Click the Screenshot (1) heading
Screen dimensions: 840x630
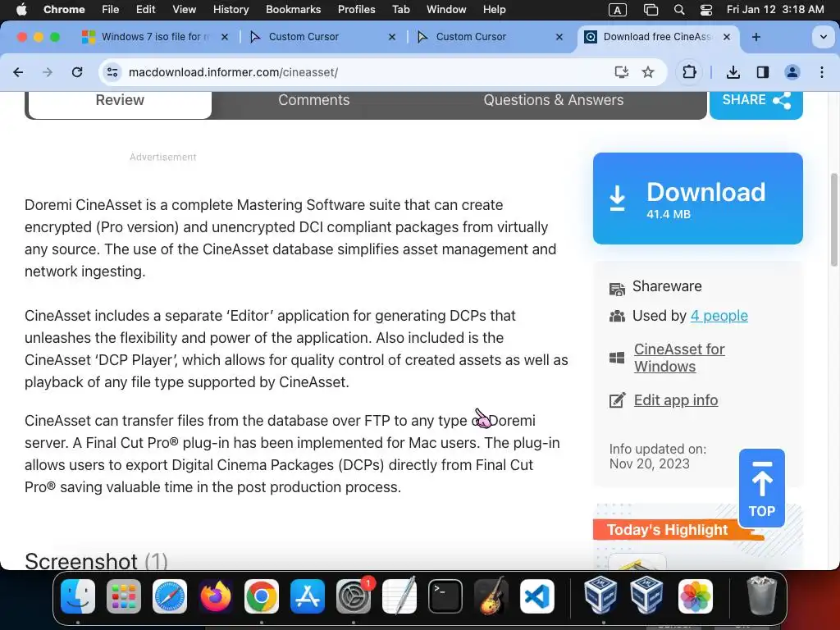coord(97,561)
